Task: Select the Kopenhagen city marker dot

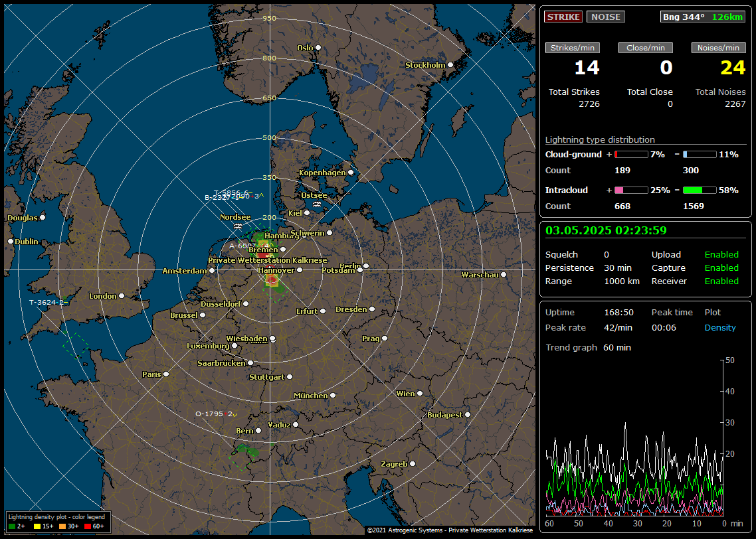Action: [x=351, y=173]
